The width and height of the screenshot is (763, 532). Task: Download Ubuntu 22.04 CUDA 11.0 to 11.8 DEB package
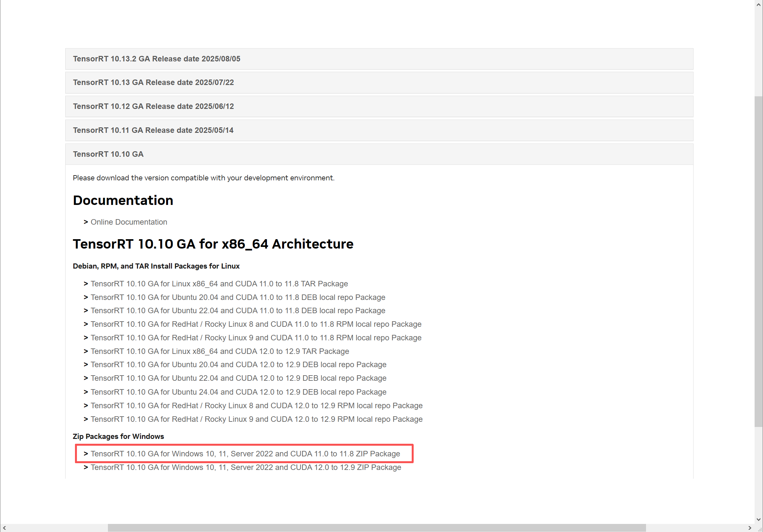(x=238, y=311)
